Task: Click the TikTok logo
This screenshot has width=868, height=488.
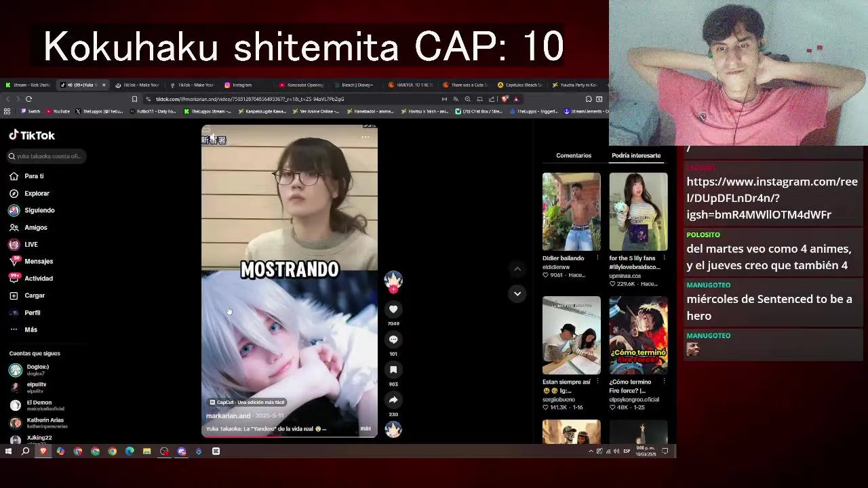Action: 32,136
